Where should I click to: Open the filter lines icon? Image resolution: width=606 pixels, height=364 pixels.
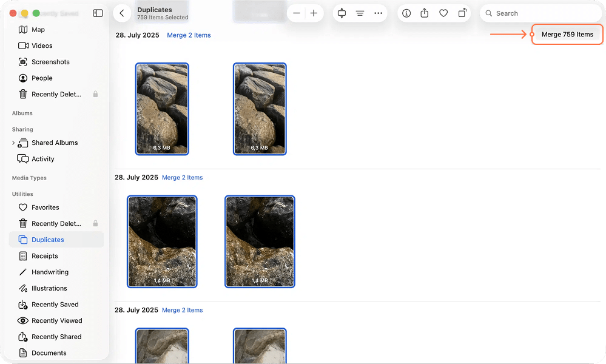point(360,13)
